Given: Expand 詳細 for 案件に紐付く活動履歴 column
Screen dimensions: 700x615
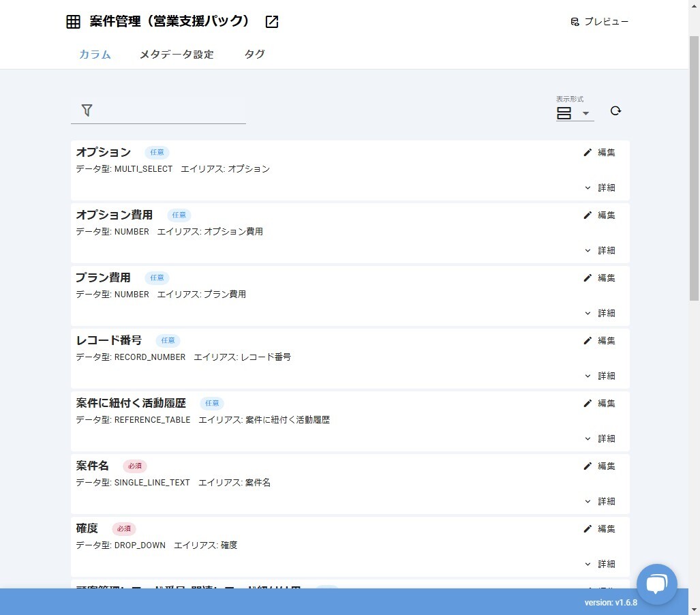Looking at the screenshot, I should point(600,438).
